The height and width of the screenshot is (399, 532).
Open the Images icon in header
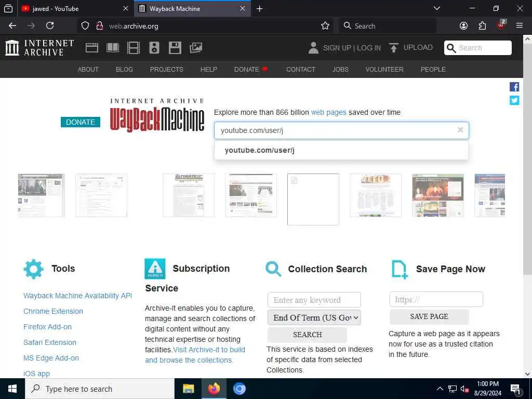[196, 48]
